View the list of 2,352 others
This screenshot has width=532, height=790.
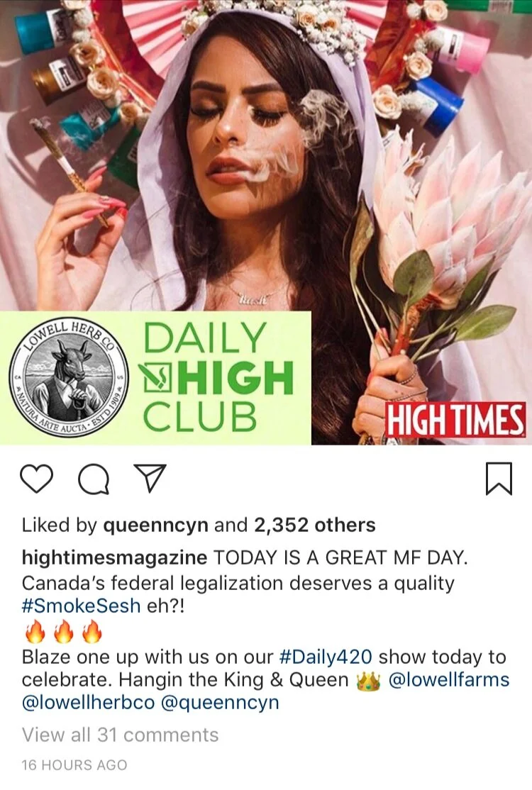(x=315, y=525)
